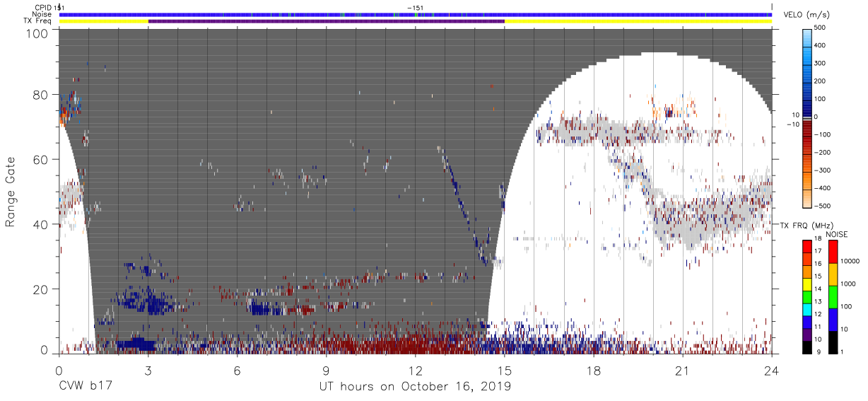868x401 pixels.
Task: Click y-axis tick label 100
Action: (37, 33)
